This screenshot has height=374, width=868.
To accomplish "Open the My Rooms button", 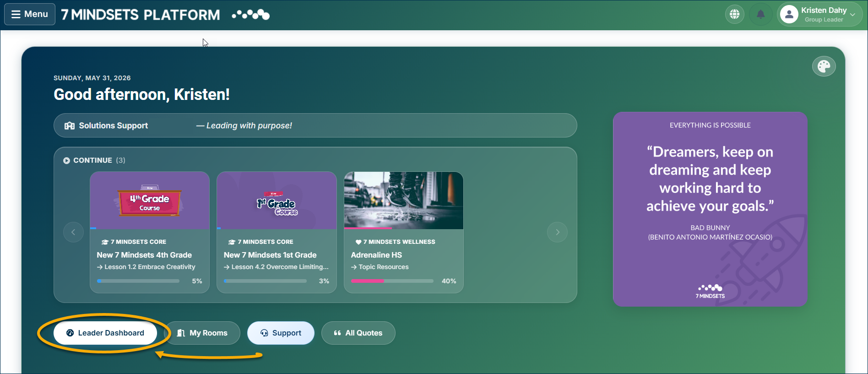I will [x=202, y=333].
